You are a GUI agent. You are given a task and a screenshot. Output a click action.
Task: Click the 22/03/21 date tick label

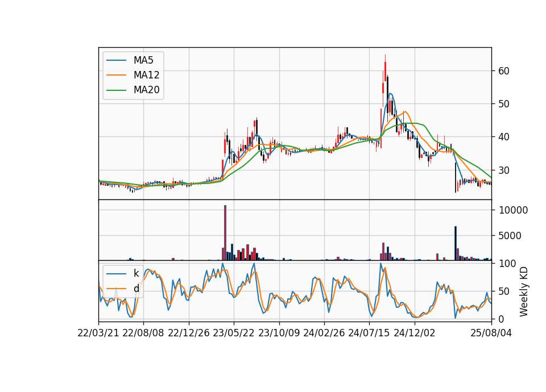click(x=98, y=333)
